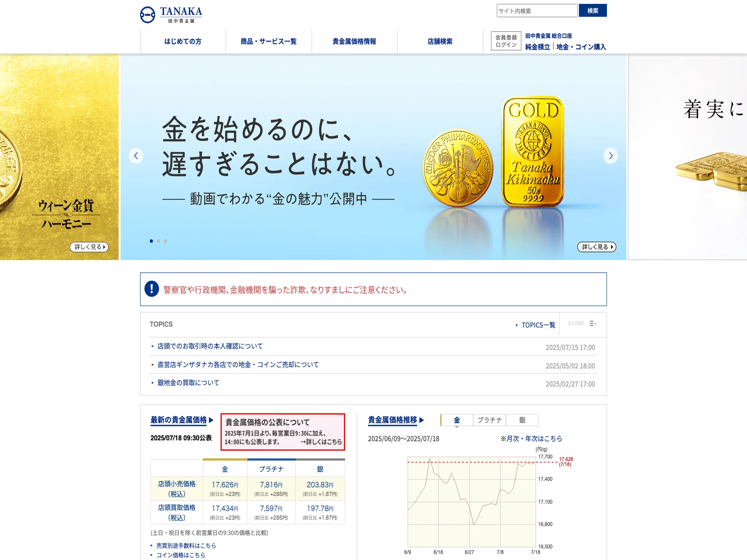Open the 純金積立 link

coord(537,47)
